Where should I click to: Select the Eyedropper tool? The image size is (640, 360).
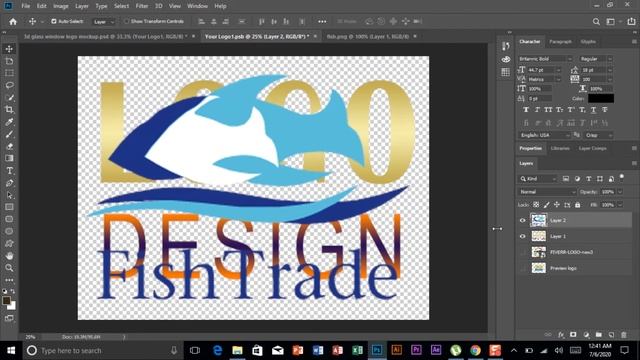click(9, 122)
